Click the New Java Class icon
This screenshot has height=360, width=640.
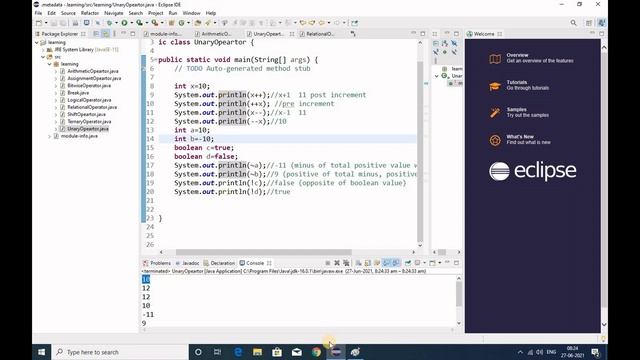point(181,23)
